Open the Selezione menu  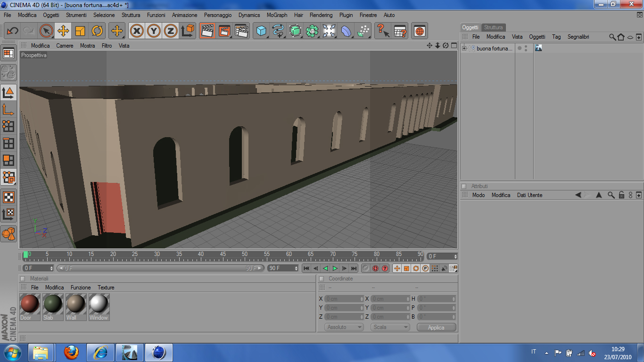coord(104,15)
